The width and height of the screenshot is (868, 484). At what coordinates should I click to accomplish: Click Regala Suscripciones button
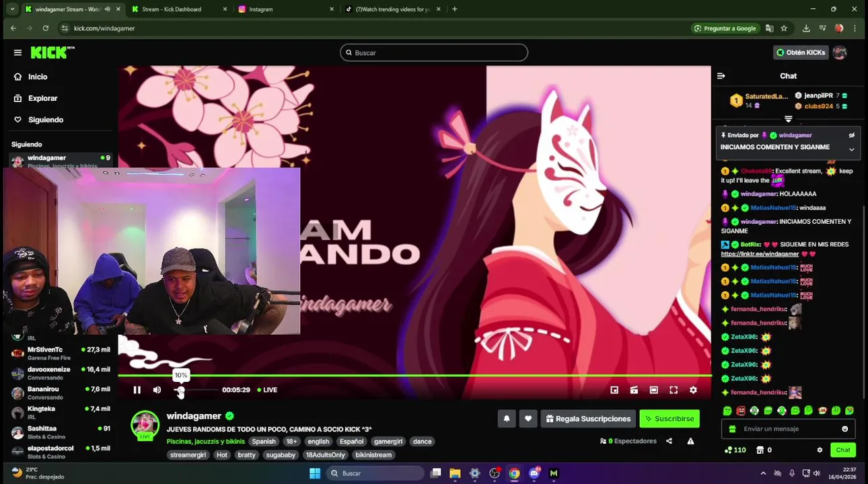click(588, 419)
